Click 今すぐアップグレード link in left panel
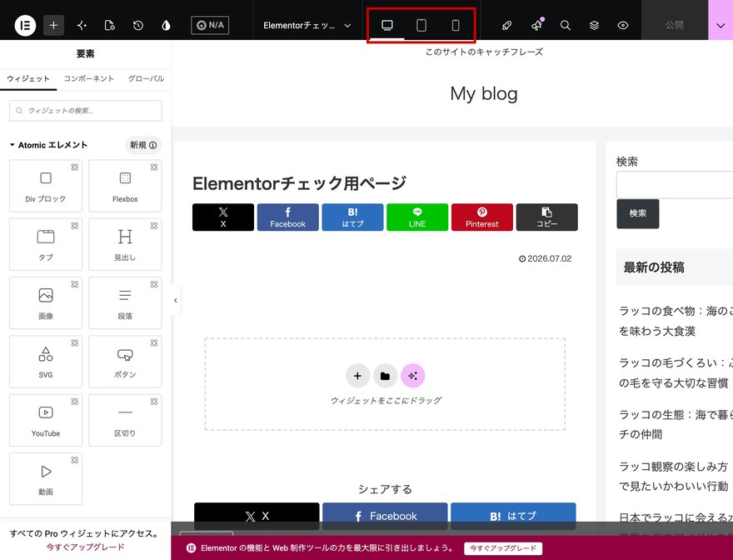Viewport: 733px width, 560px height. point(85,547)
